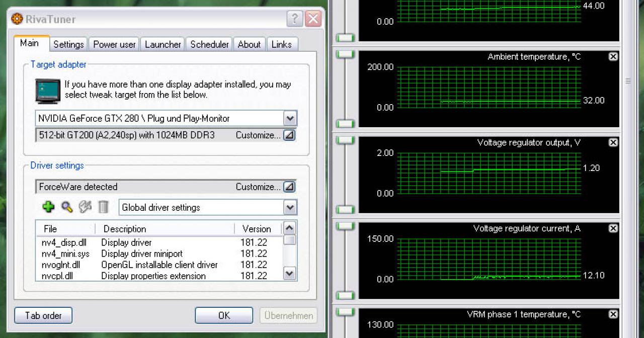Click the grayed wrench edit profile icon

click(85, 207)
